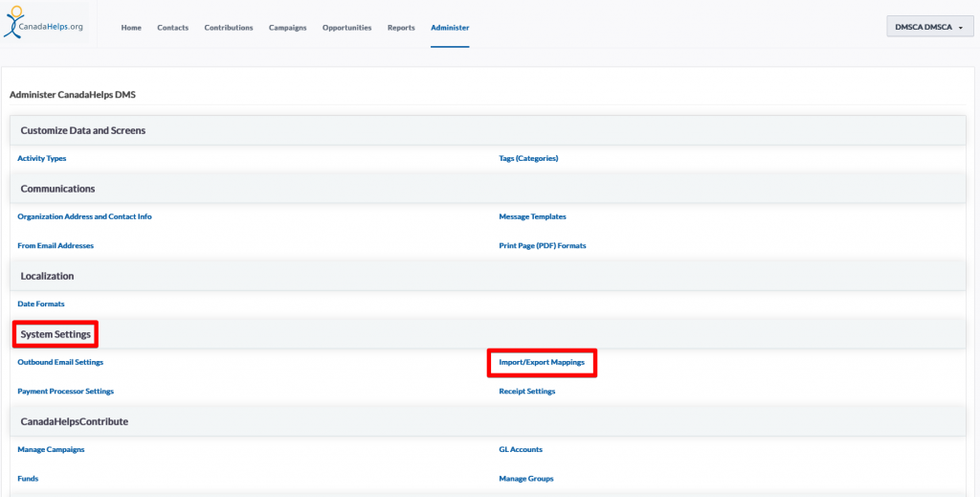The height and width of the screenshot is (497, 980).
Task: Click the System Settings section header
Action: [x=487, y=334]
